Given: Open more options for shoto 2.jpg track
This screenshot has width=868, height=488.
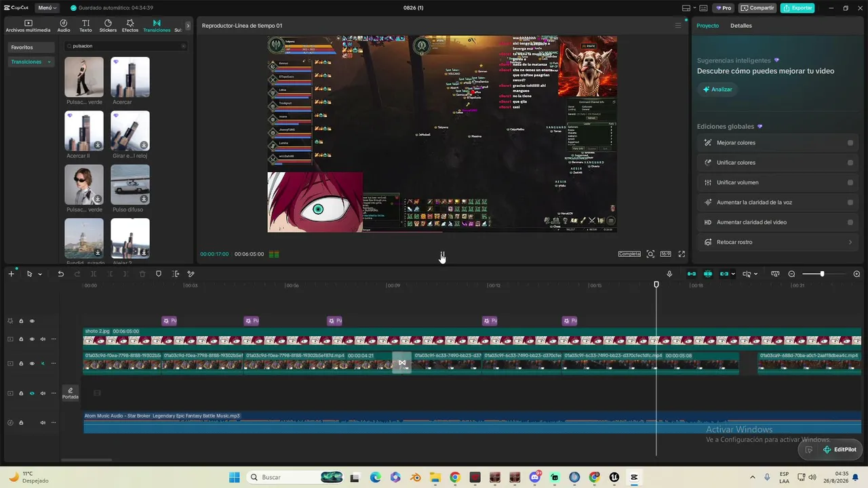Looking at the screenshot, I should [54, 339].
